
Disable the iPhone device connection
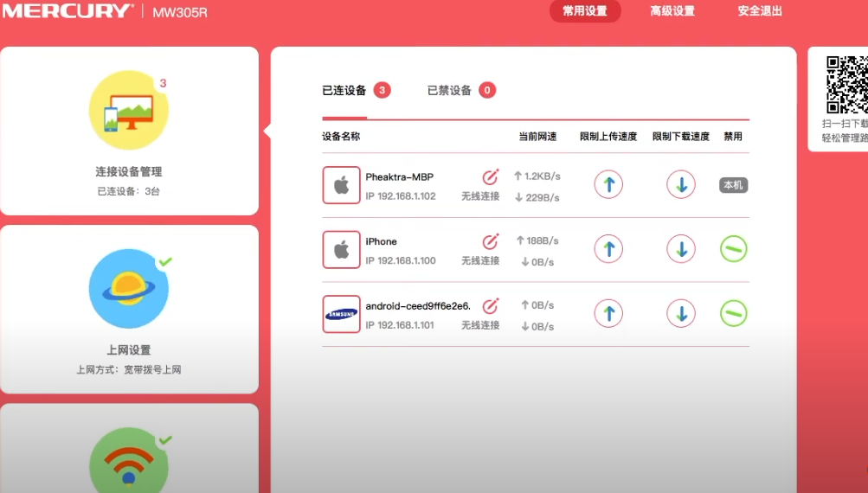click(733, 249)
